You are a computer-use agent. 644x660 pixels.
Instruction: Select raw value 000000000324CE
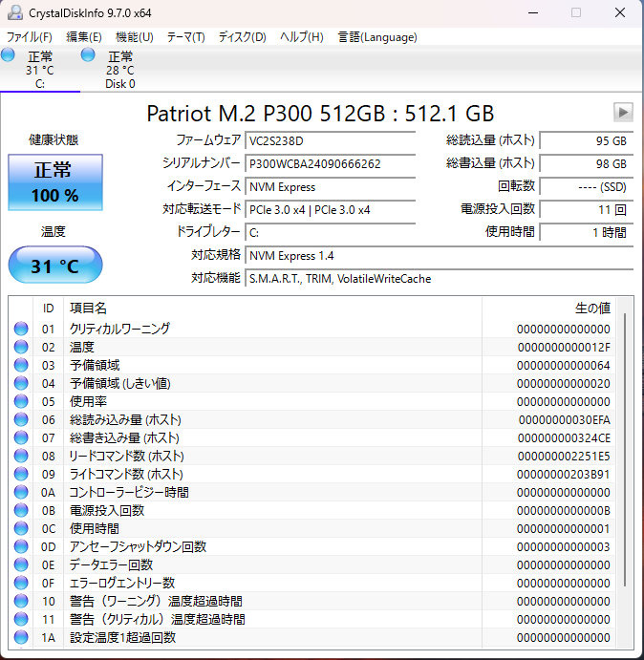pyautogui.click(x=564, y=438)
